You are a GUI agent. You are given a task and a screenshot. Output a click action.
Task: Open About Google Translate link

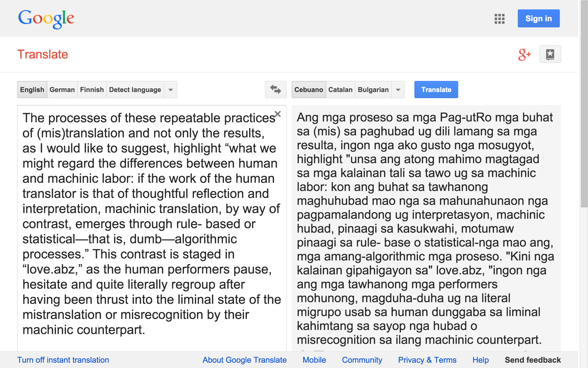(244, 360)
